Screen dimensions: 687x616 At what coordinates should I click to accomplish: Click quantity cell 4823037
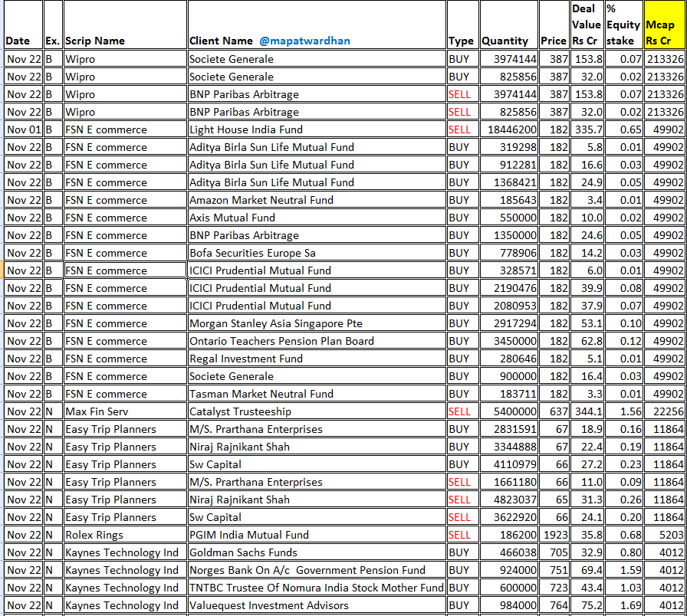[508, 500]
